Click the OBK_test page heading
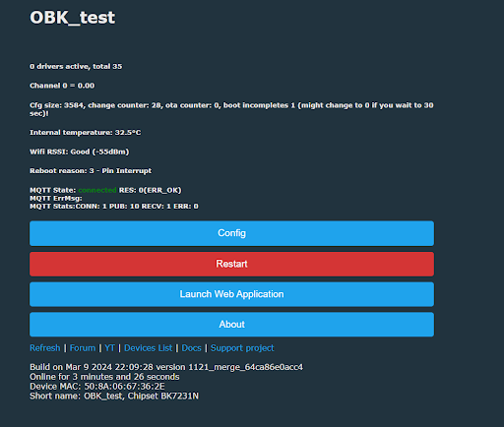This screenshot has height=427, width=504. tap(73, 18)
